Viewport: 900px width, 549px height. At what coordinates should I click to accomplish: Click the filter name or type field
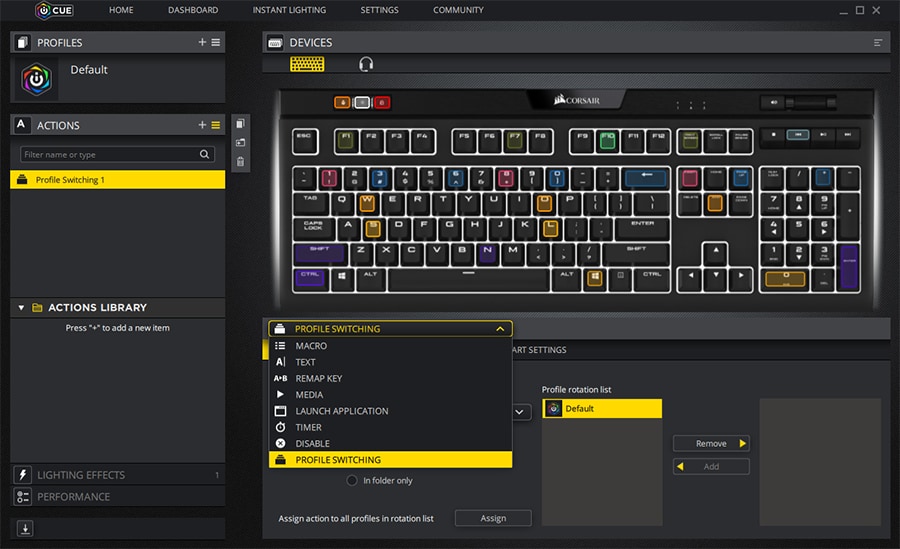[x=110, y=155]
